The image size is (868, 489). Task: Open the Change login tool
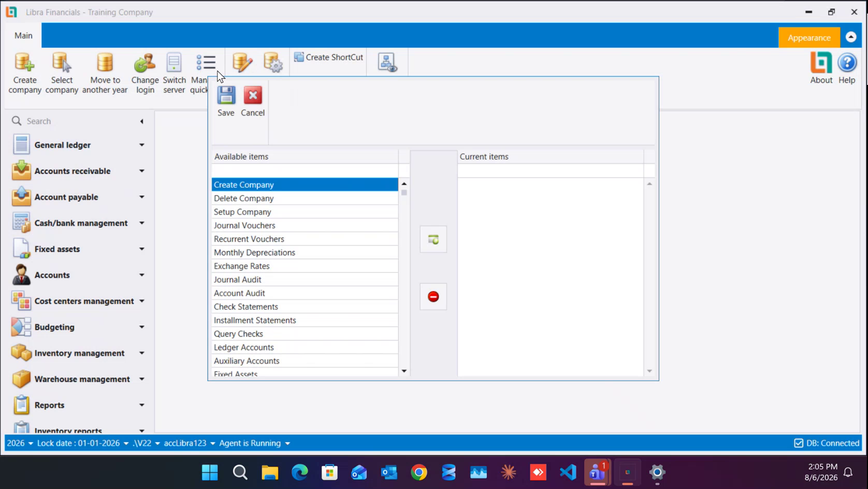tap(145, 73)
